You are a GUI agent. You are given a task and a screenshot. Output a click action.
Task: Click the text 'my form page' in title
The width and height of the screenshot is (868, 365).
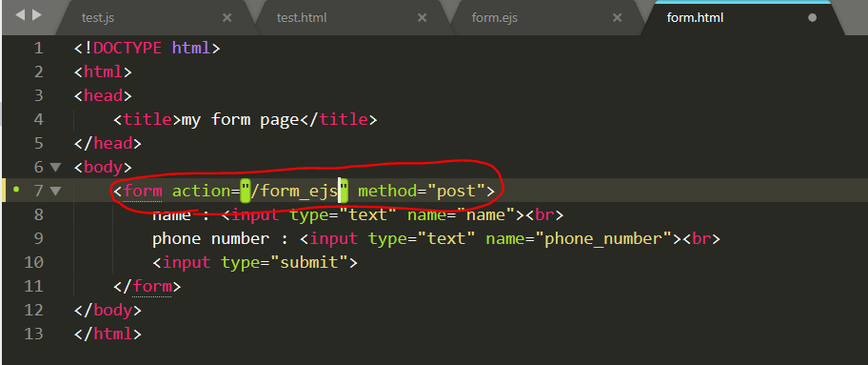coord(240,120)
